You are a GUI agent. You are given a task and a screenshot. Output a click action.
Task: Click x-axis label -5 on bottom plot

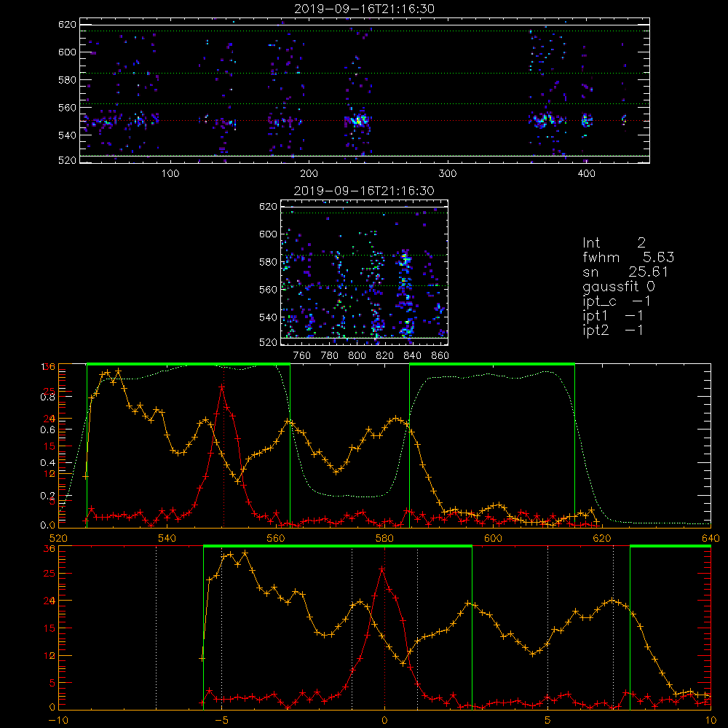pyautogui.click(x=221, y=721)
